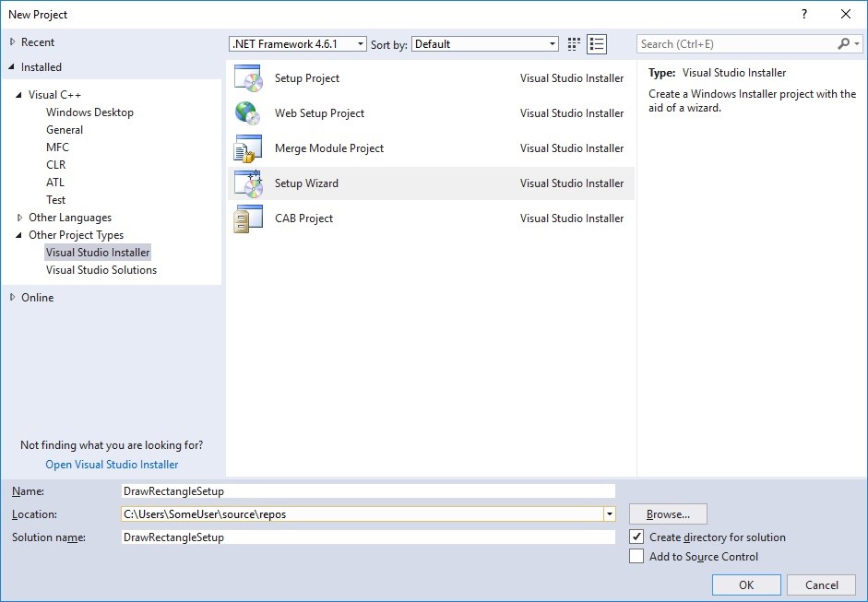The image size is (868, 602).
Task: Switch to small icons view
Action: pos(574,44)
